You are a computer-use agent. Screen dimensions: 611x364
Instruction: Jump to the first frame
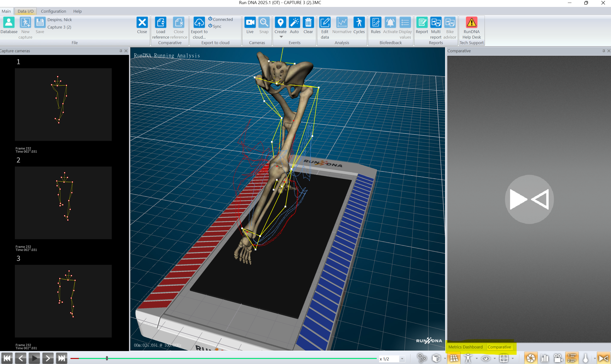click(7, 358)
